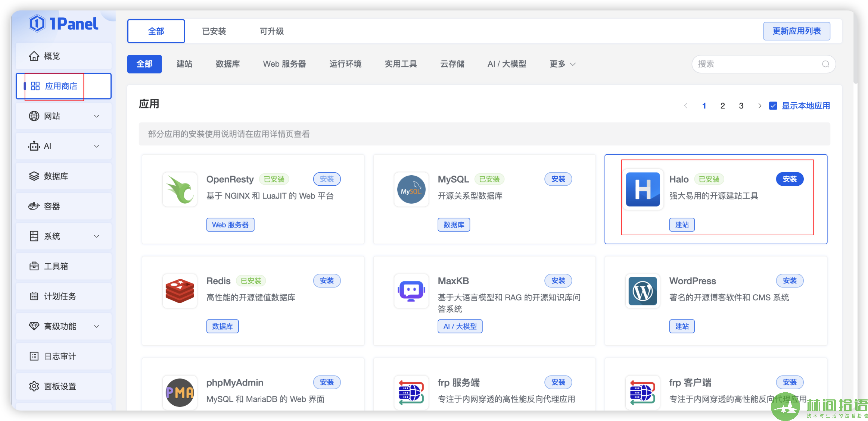
Task: Click 安装 button for MaxKB
Action: coord(559,281)
